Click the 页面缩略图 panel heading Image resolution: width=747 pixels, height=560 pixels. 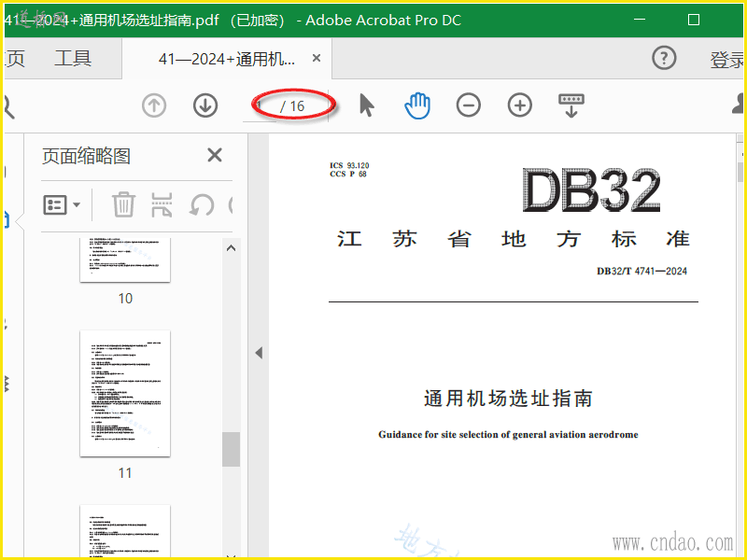86,156
